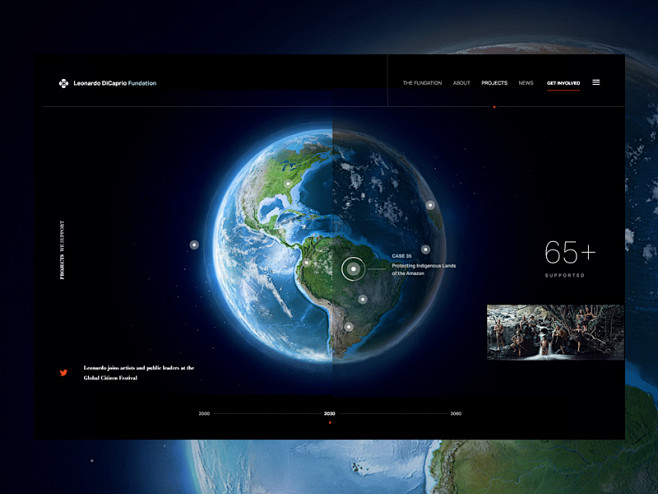Open 'Protecting Indigenous Lands of the Amazon'
Screen dimensions: 658x494
[x=423, y=269]
